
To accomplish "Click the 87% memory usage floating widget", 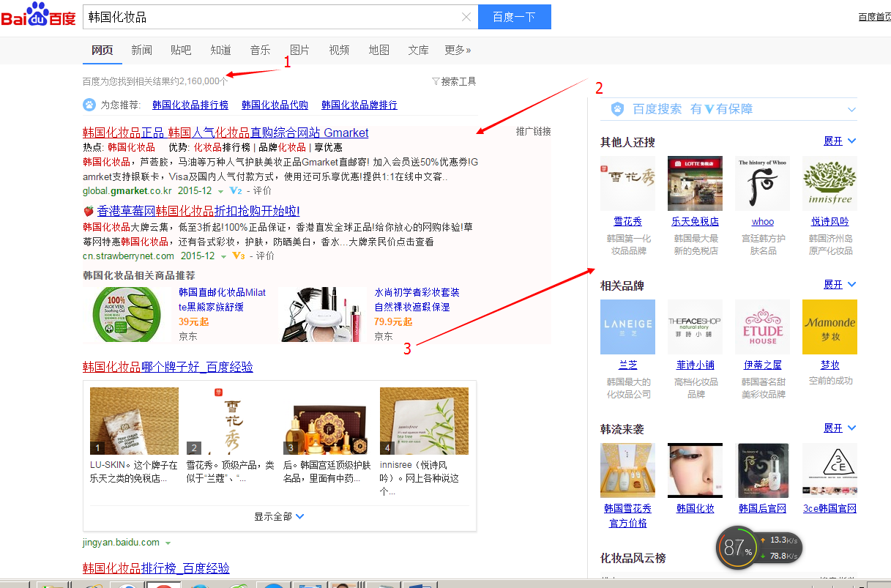I will pyautogui.click(x=759, y=548).
